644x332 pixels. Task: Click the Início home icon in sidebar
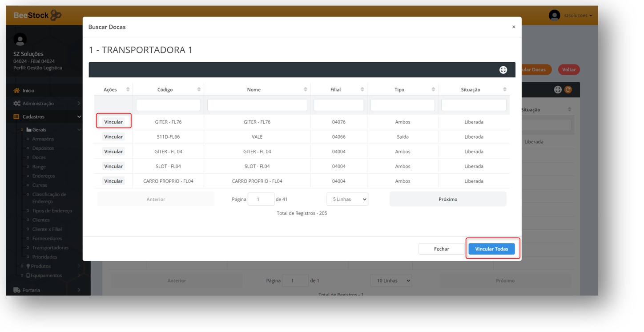coord(17,91)
